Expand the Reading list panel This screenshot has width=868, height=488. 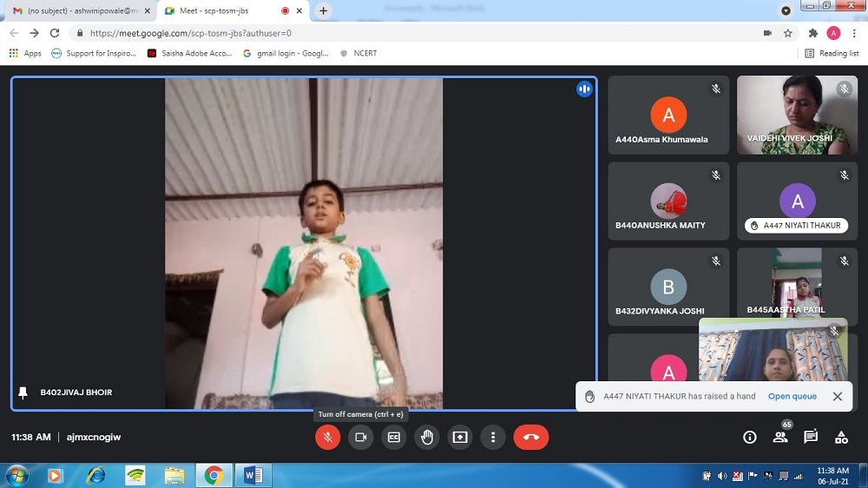click(832, 53)
